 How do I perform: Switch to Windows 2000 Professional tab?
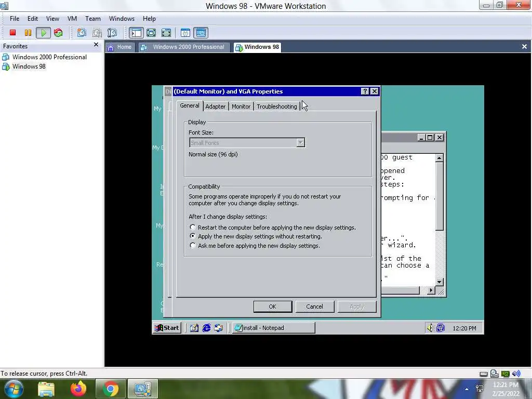pyautogui.click(x=183, y=47)
